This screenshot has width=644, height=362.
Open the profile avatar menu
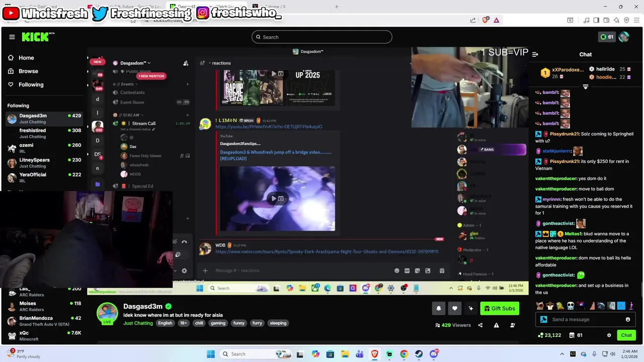(x=624, y=37)
